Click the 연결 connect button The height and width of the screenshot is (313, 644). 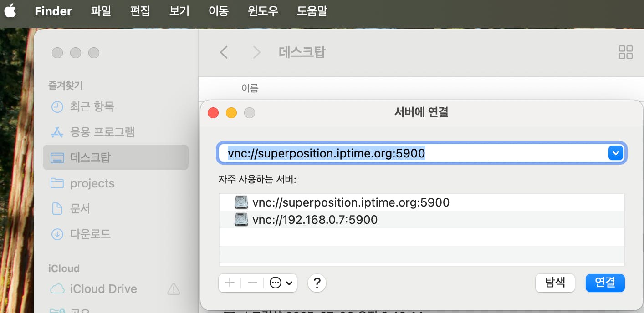[605, 283]
